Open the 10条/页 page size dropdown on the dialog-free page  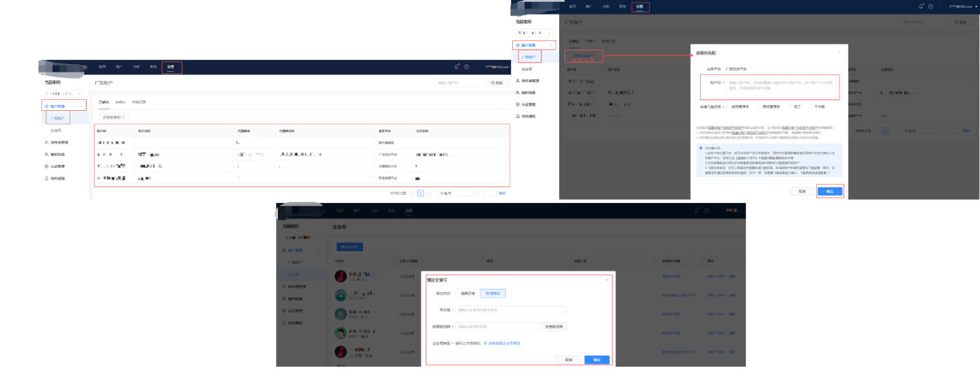[457, 193]
